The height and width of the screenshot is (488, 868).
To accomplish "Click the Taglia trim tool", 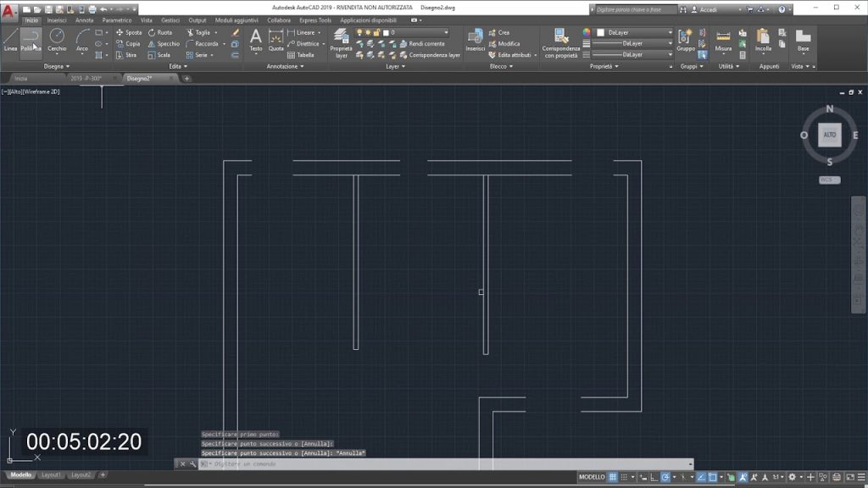I will click(x=198, y=33).
